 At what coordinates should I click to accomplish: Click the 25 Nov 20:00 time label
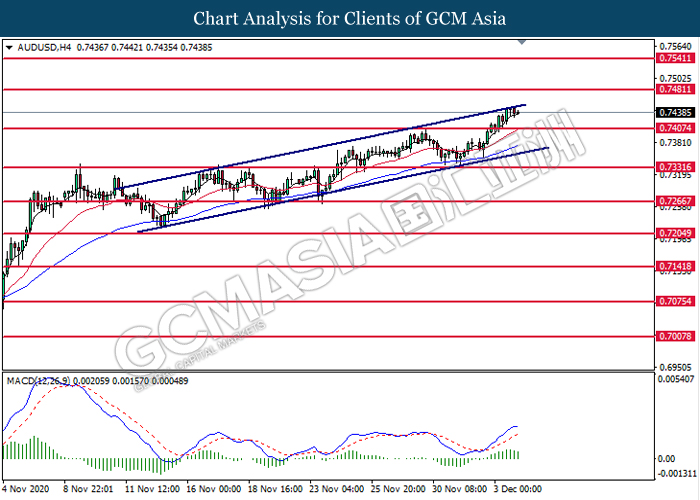pyautogui.click(x=398, y=489)
